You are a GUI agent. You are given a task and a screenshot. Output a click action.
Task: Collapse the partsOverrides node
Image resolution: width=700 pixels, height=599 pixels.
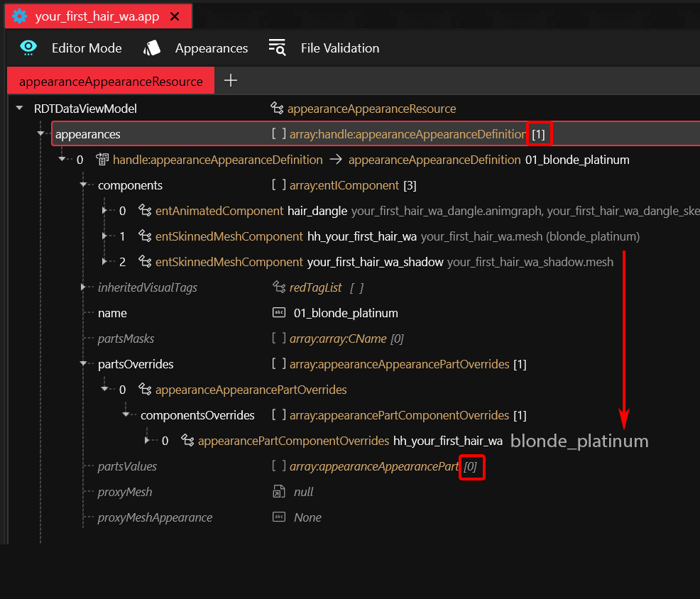click(83, 364)
